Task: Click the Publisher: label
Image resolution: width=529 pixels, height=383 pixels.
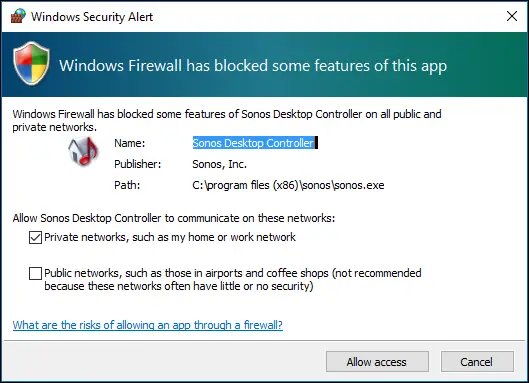Action: pos(138,164)
